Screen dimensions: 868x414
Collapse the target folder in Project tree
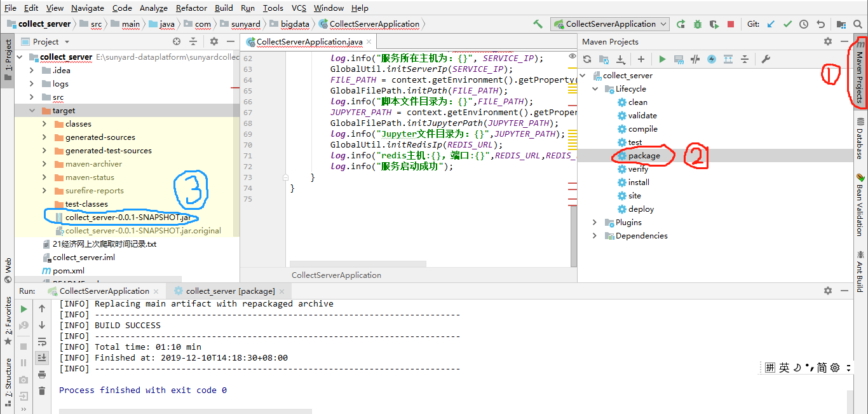click(32, 111)
